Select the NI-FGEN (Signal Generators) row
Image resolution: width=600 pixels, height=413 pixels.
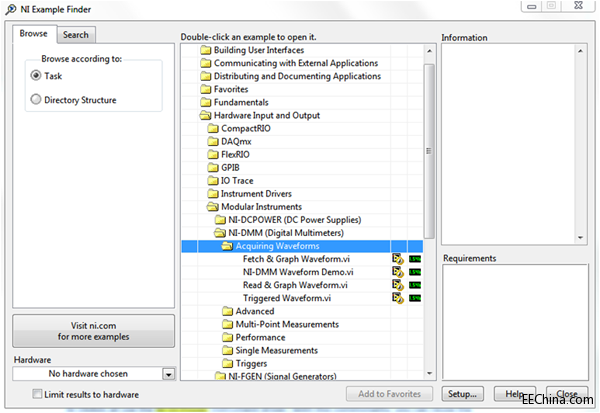[302, 377]
